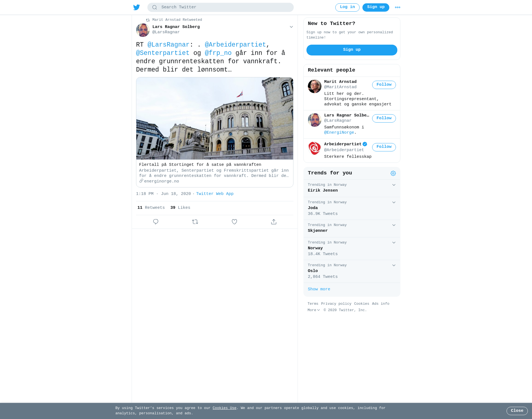Expand options for Eirik Jensen trend

coord(394,185)
